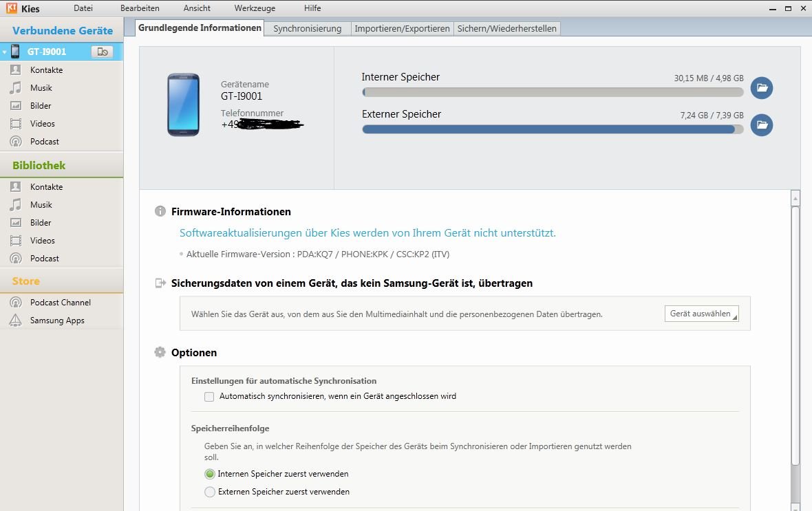
Task: Open Kontakte under Verbundene Geräte
Action: [x=46, y=70]
